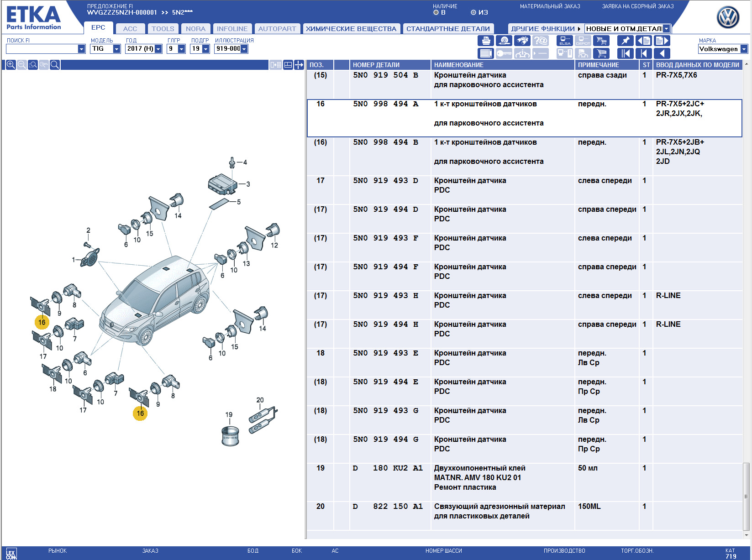Jump to first with double-bar arrow

click(x=626, y=53)
